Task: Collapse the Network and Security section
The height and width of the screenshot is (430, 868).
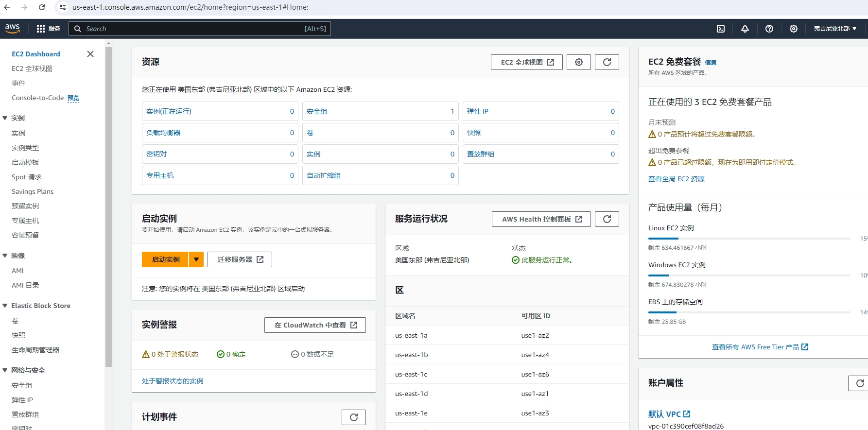Action: [5, 370]
